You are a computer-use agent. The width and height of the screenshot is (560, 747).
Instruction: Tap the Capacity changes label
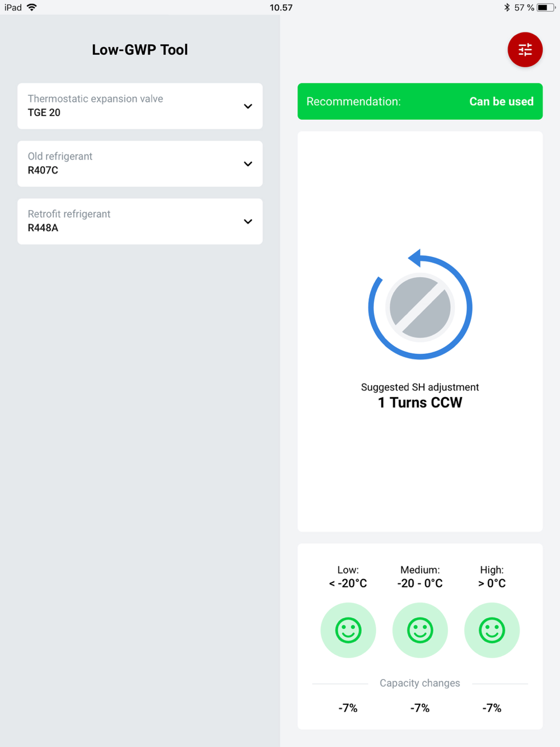tap(420, 683)
